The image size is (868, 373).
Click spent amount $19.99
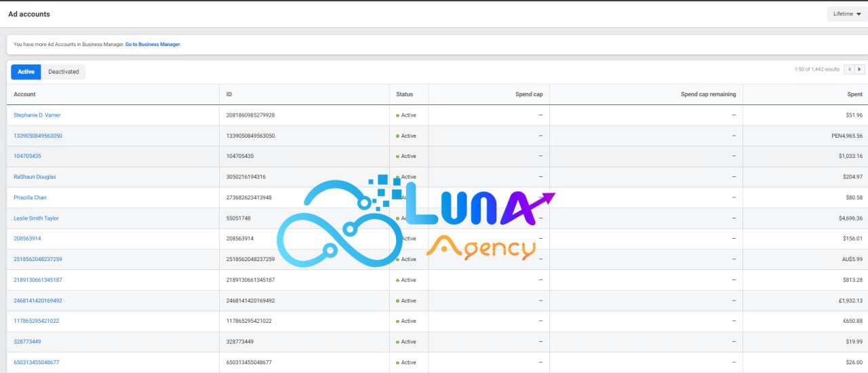tap(854, 342)
